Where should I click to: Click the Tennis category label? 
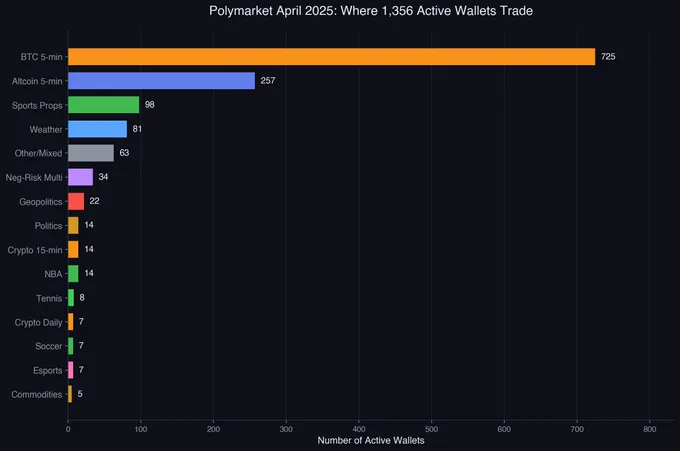(x=49, y=298)
